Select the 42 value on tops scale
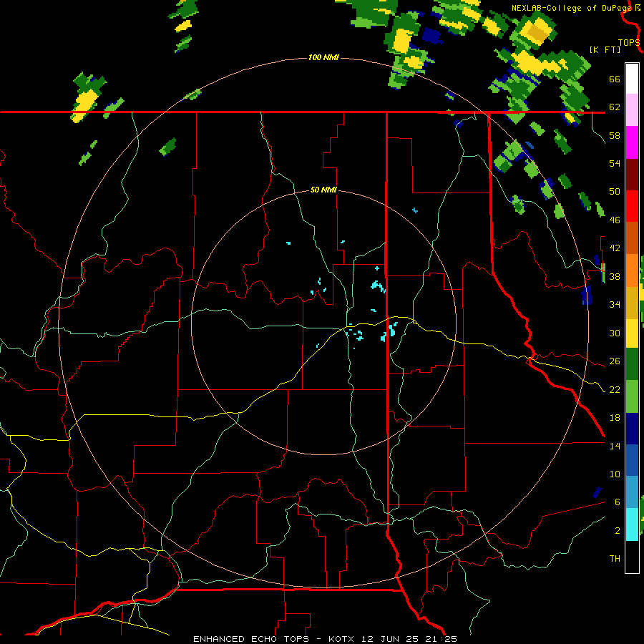Viewport: 644px width, 644px height. point(615,248)
